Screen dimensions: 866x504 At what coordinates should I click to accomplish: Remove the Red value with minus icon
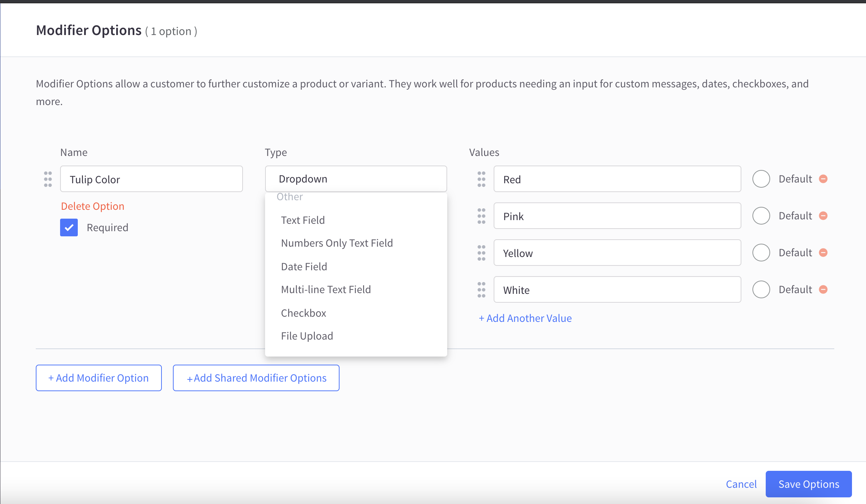click(823, 179)
